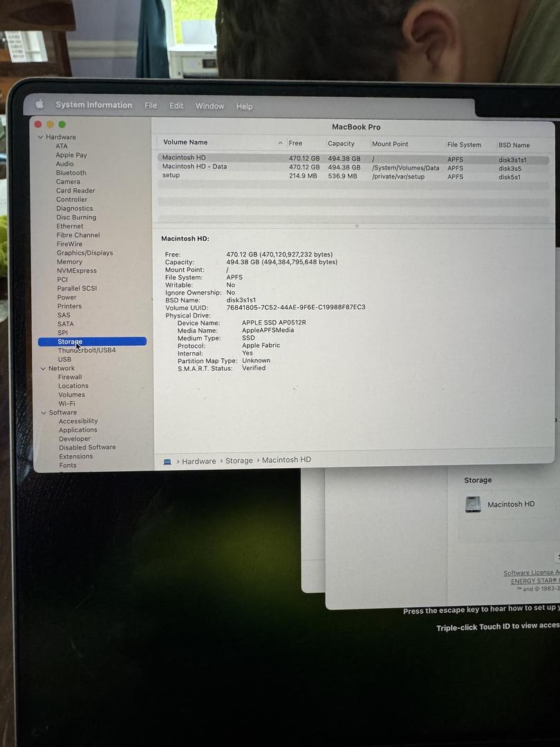Select Camera in the sidebar
Screen dimensions: 560x747
tap(68, 181)
